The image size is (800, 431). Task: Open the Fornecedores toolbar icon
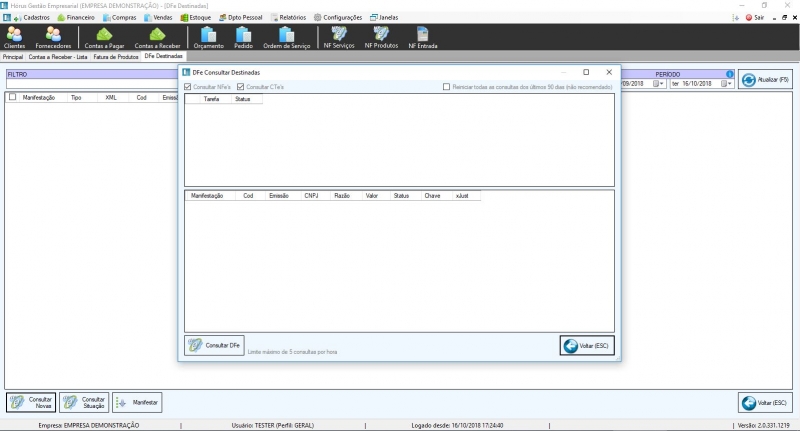[x=53, y=37]
